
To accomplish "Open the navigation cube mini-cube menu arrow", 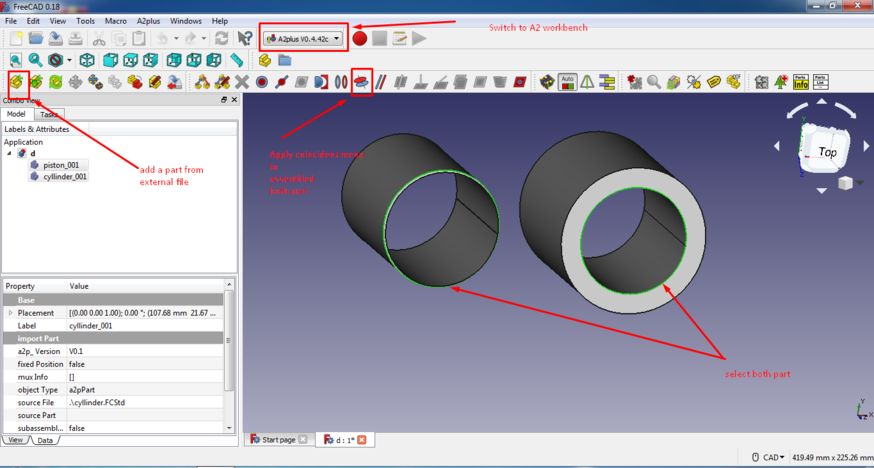I will tap(860, 183).
